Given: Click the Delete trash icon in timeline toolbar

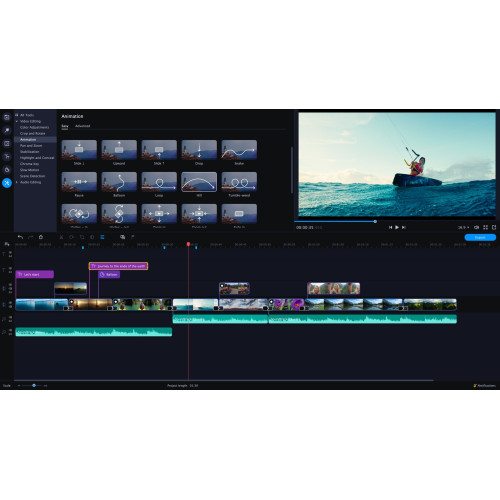Looking at the screenshot, I should (x=41, y=237).
